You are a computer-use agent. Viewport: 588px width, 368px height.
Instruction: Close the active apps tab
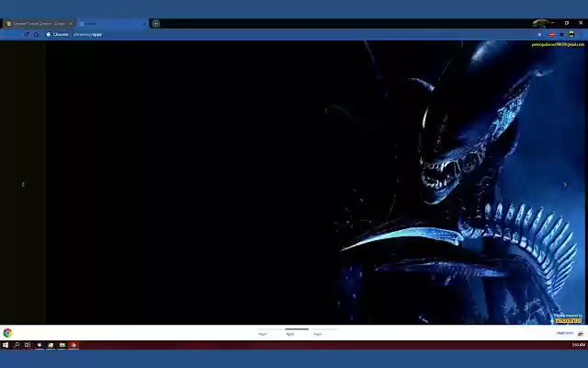[144, 24]
